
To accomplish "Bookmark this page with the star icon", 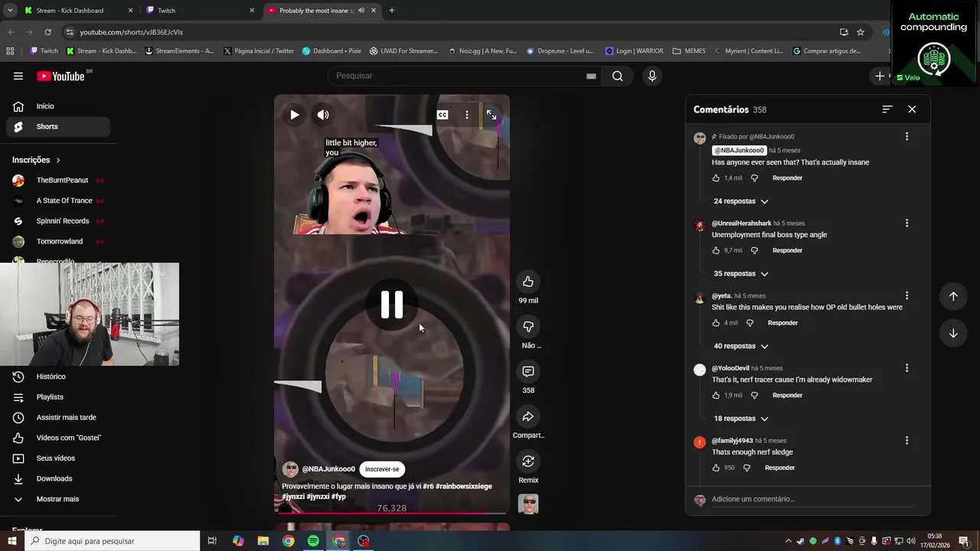I will pos(861,32).
